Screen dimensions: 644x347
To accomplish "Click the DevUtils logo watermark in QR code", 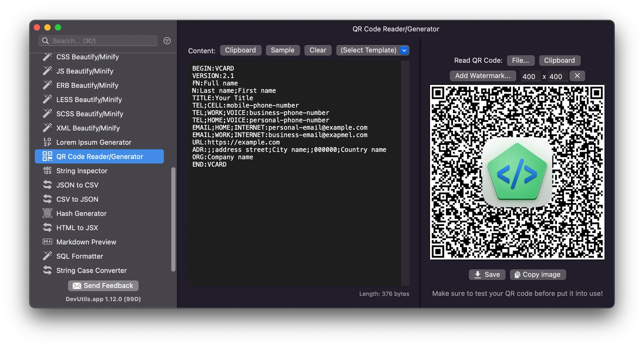I will [517, 172].
